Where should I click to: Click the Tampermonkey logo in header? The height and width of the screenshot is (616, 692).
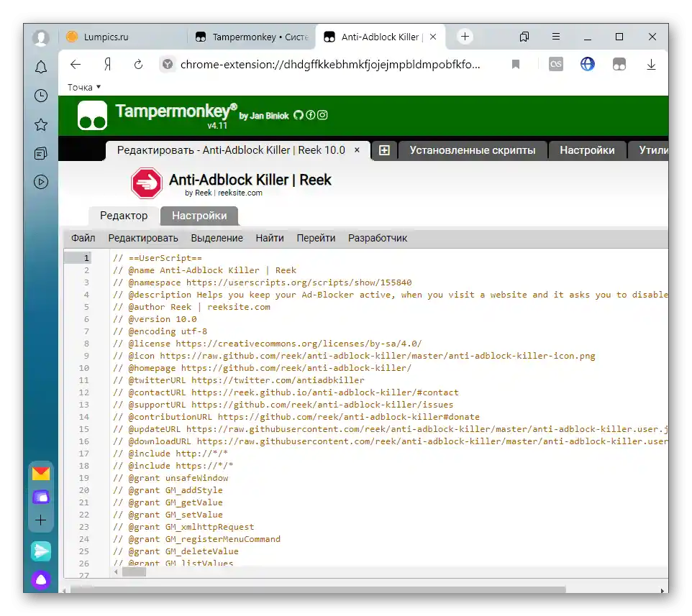click(92, 116)
